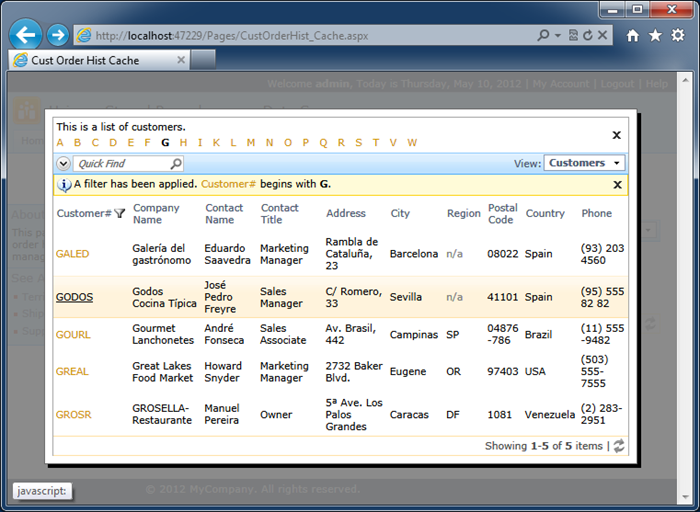Click the address bar search magnifier
This screenshot has height=512, width=700.
click(x=543, y=35)
